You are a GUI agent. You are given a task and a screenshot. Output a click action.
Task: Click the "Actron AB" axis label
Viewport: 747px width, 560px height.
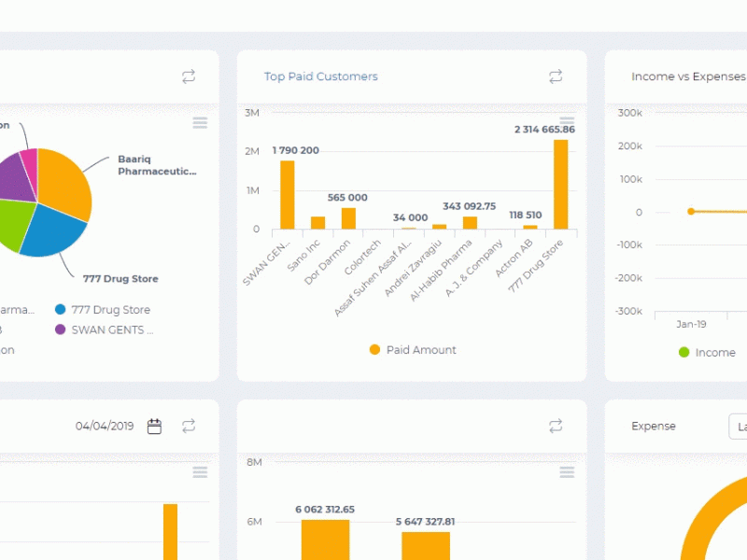pos(514,259)
